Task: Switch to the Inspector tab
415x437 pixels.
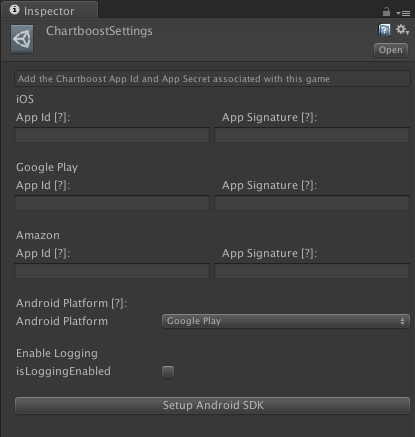Action: click(x=49, y=11)
